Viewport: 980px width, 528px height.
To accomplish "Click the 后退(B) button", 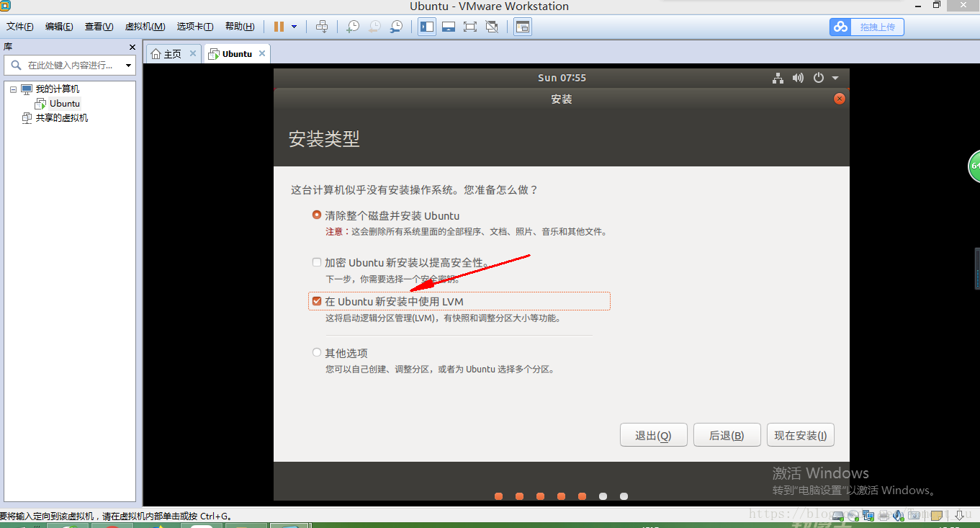I will pyautogui.click(x=727, y=435).
